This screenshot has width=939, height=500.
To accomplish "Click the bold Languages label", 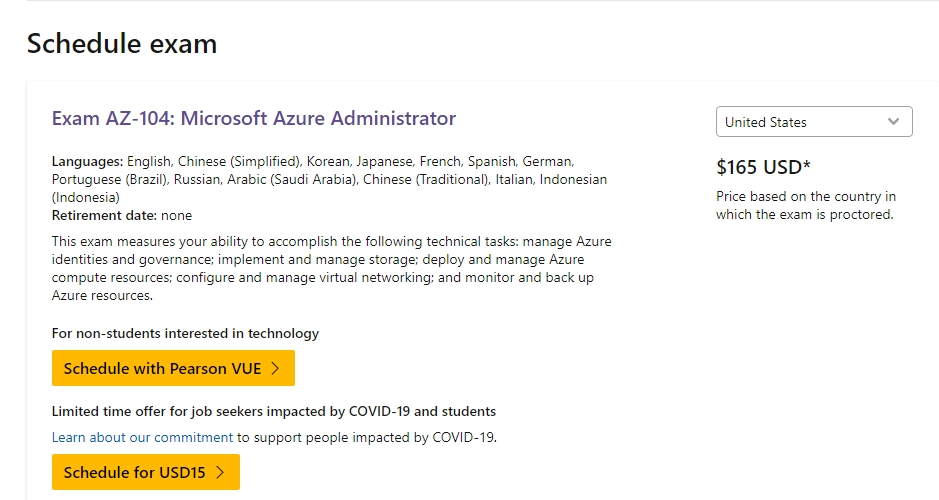I will pyautogui.click(x=87, y=161).
